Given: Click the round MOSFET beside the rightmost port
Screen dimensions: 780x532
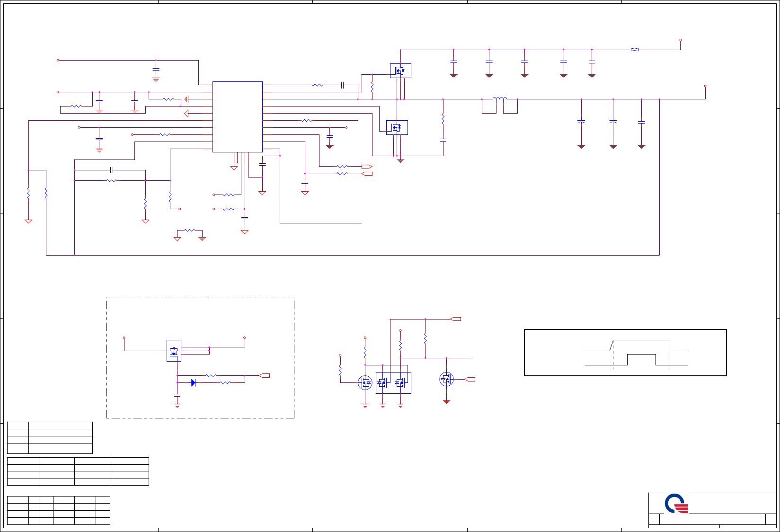Looking at the screenshot, I should tap(446, 379).
